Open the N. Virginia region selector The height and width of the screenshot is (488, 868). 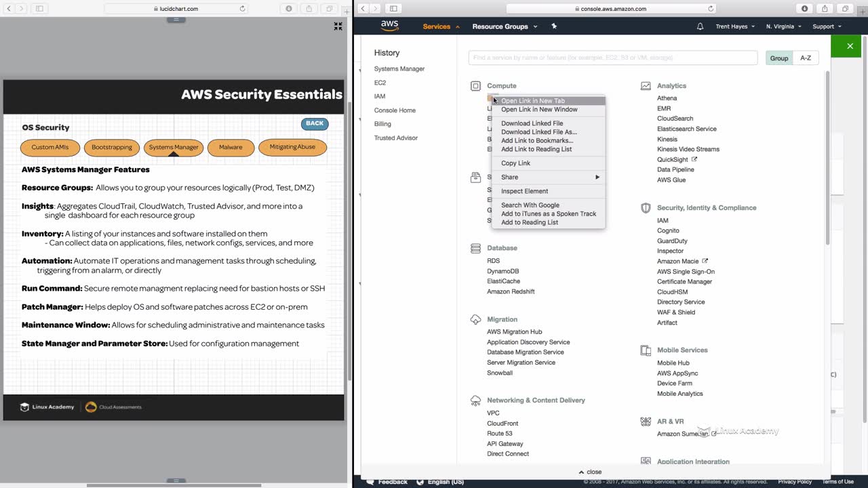tap(783, 26)
